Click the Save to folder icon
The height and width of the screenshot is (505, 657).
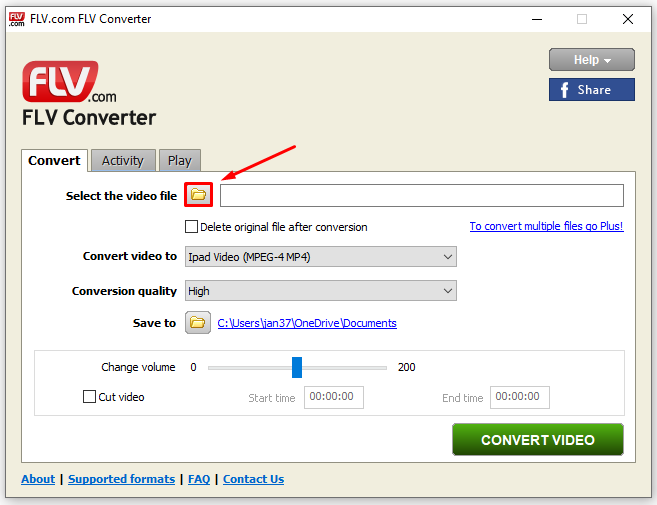198,323
